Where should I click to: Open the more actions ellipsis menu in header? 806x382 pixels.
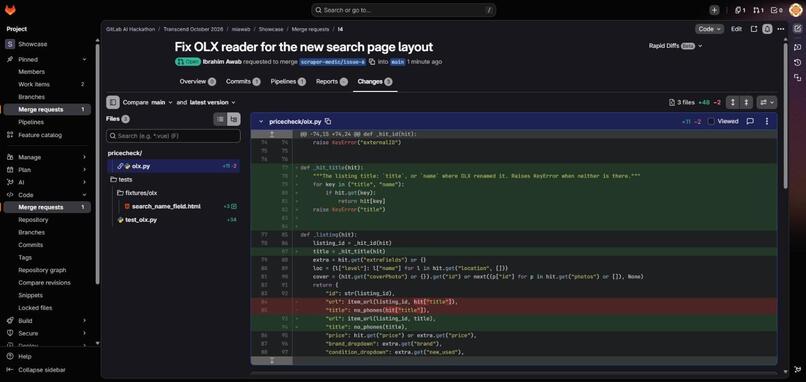pyautogui.click(x=780, y=29)
